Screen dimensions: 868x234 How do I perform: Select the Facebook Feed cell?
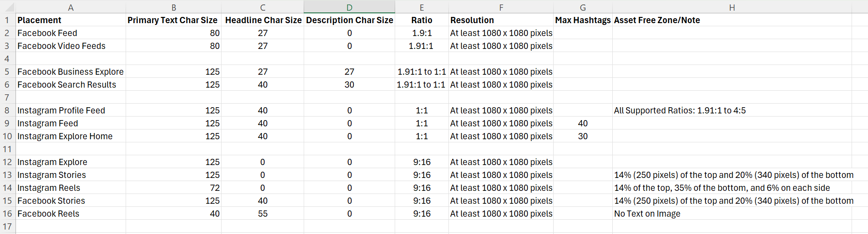(x=48, y=33)
